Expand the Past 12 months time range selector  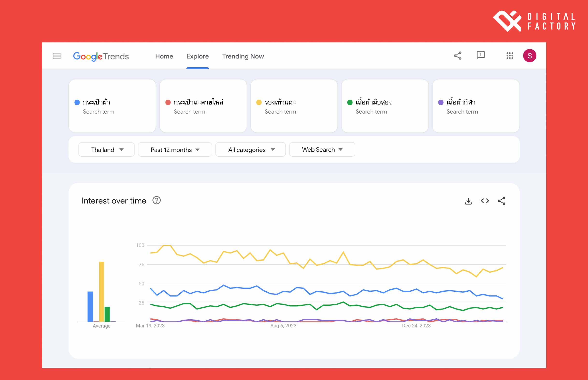click(174, 149)
